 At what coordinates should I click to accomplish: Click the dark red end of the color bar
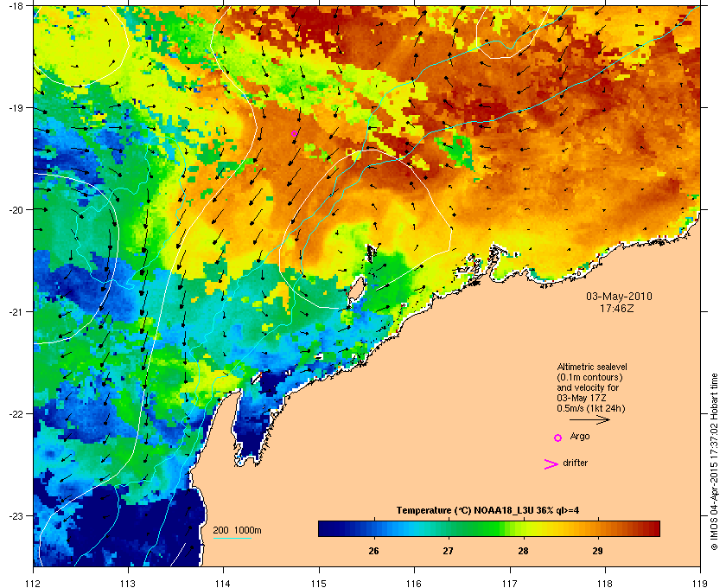coord(653,528)
